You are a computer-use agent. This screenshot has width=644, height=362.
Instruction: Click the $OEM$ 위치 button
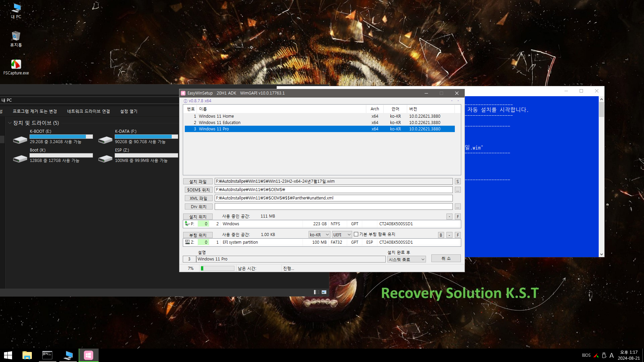pyautogui.click(x=198, y=190)
